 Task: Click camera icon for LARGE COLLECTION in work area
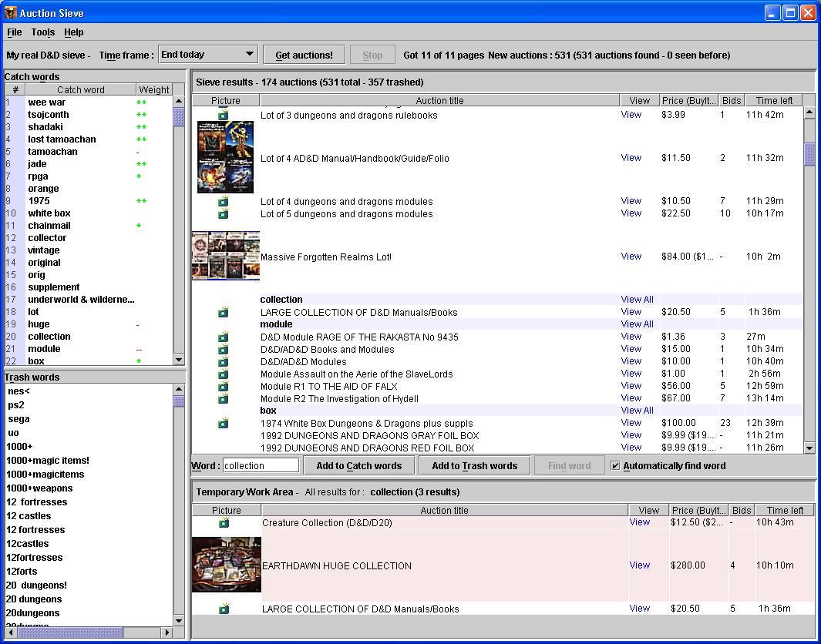(224, 609)
